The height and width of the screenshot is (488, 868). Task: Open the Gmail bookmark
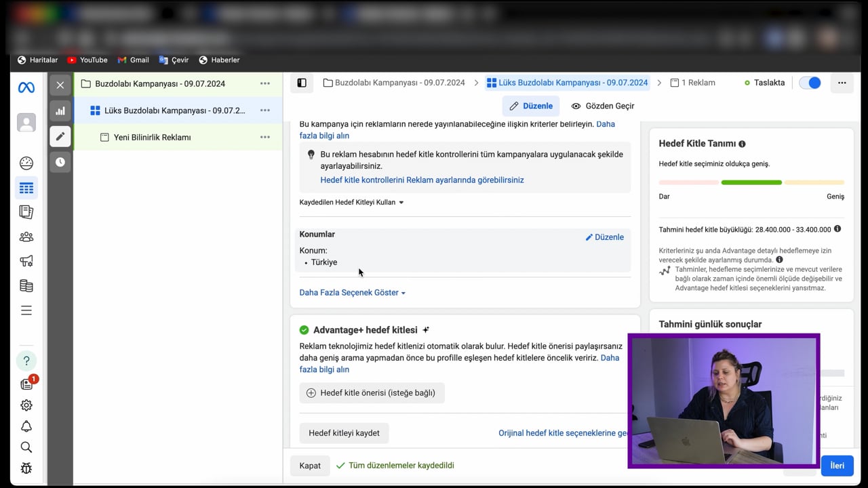tap(133, 60)
